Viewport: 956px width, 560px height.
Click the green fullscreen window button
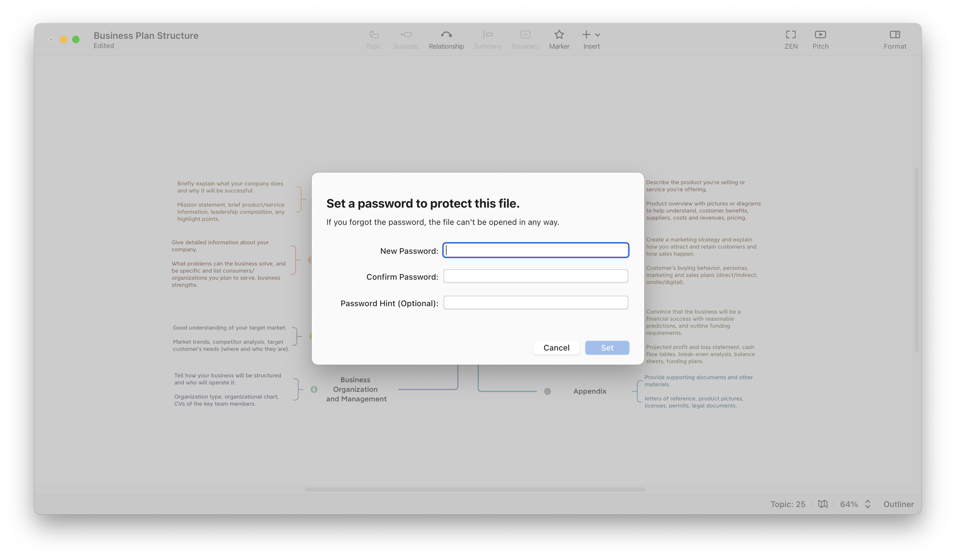[x=76, y=39]
